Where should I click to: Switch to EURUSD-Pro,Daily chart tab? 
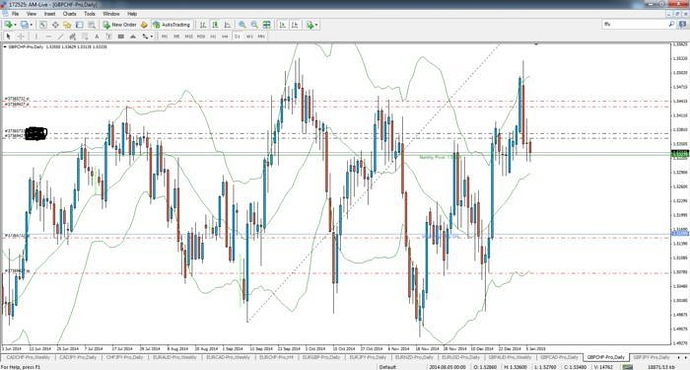pos(461,357)
